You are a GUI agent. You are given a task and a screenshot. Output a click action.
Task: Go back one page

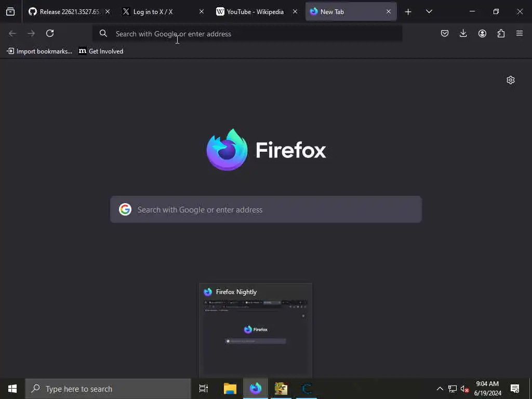pos(12,33)
